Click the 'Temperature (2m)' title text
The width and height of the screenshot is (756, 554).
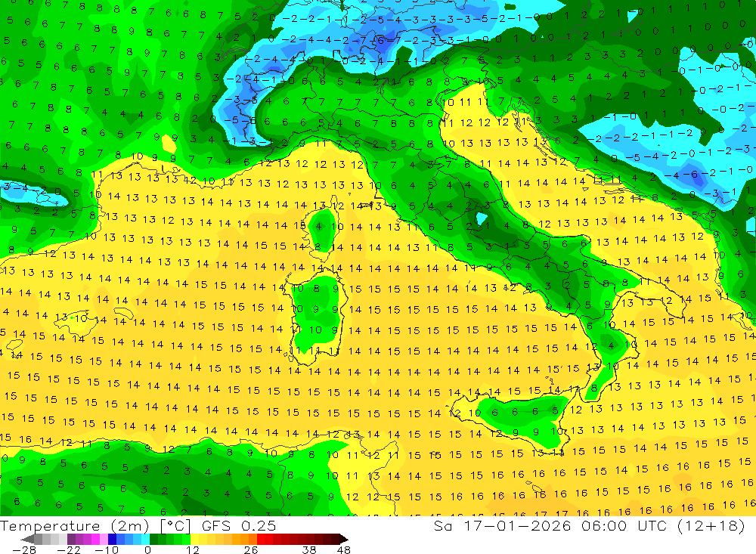(74, 526)
